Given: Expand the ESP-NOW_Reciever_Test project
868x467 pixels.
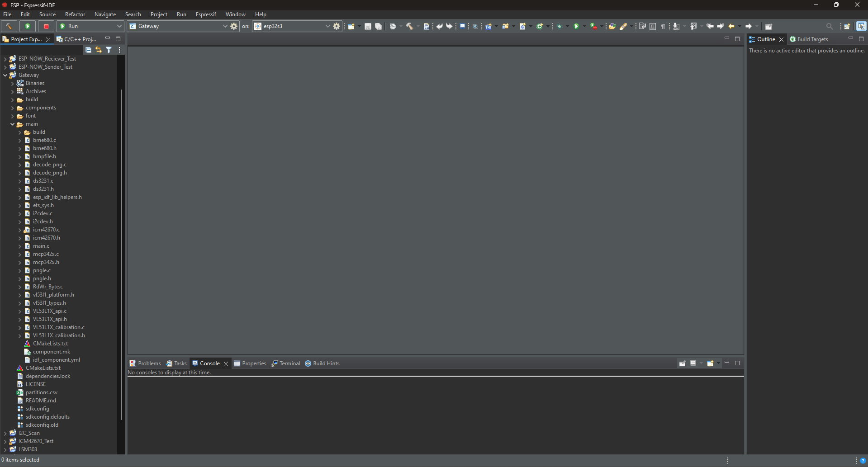Looking at the screenshot, I should 5,59.
